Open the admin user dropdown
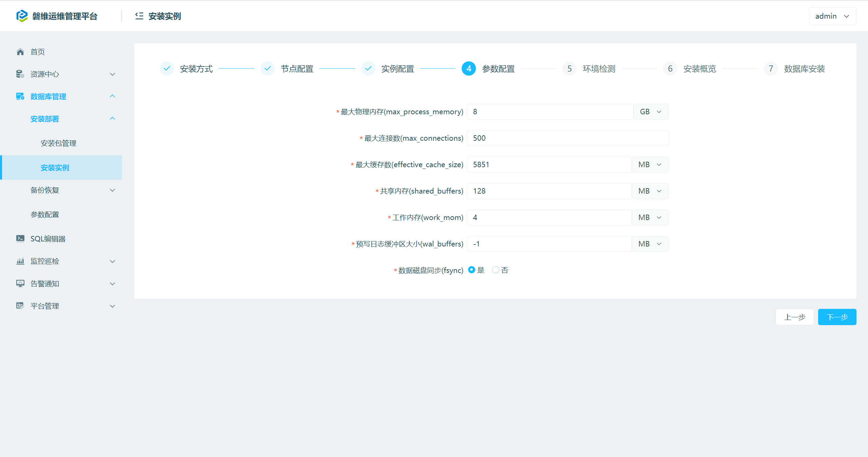This screenshot has height=457, width=868. tap(832, 16)
